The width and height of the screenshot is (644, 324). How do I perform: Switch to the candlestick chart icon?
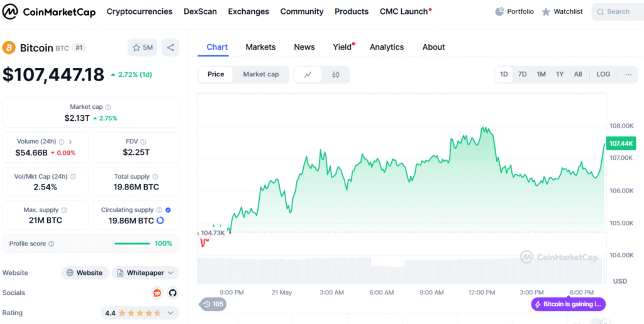click(x=336, y=75)
